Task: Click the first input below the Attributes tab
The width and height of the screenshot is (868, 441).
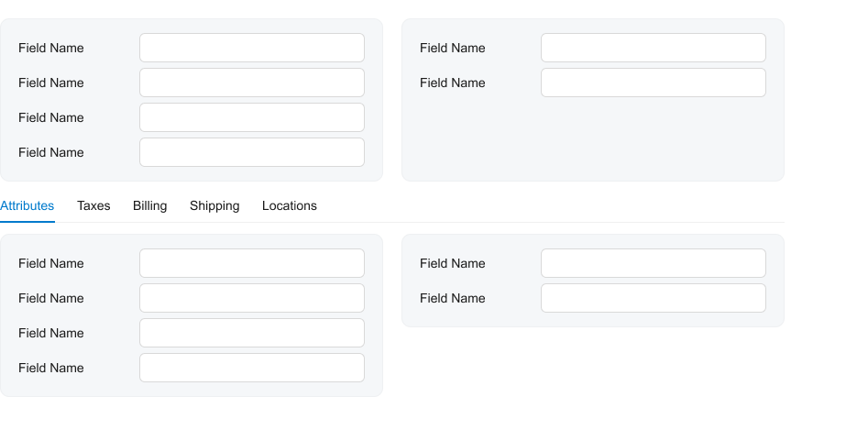Action: point(252,263)
